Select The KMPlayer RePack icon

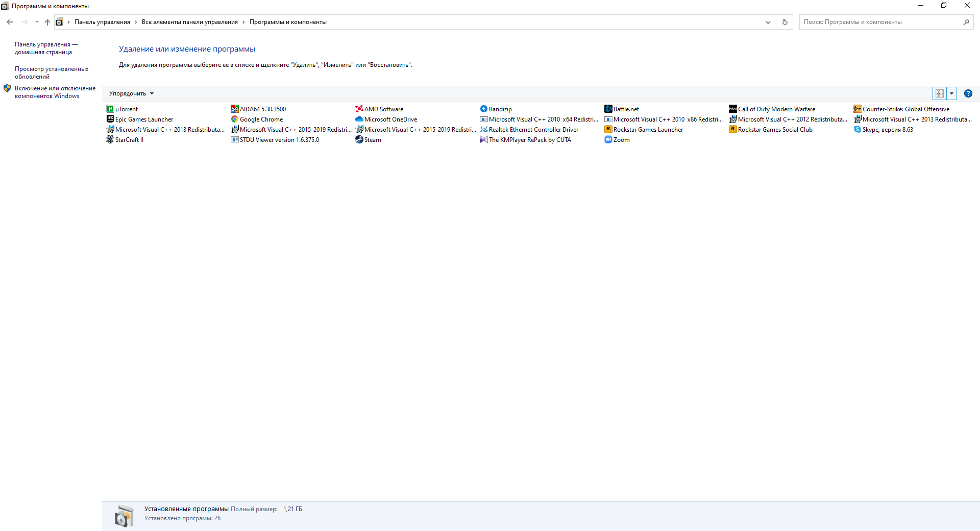click(484, 139)
